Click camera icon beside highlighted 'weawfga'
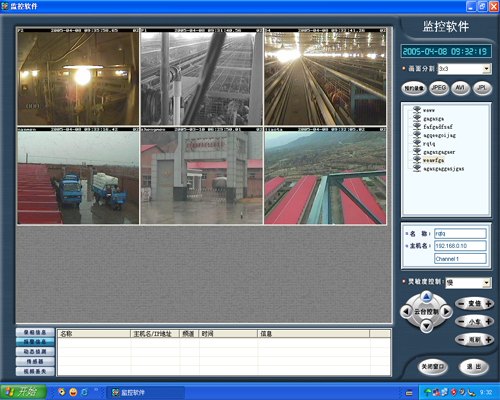 417,160
